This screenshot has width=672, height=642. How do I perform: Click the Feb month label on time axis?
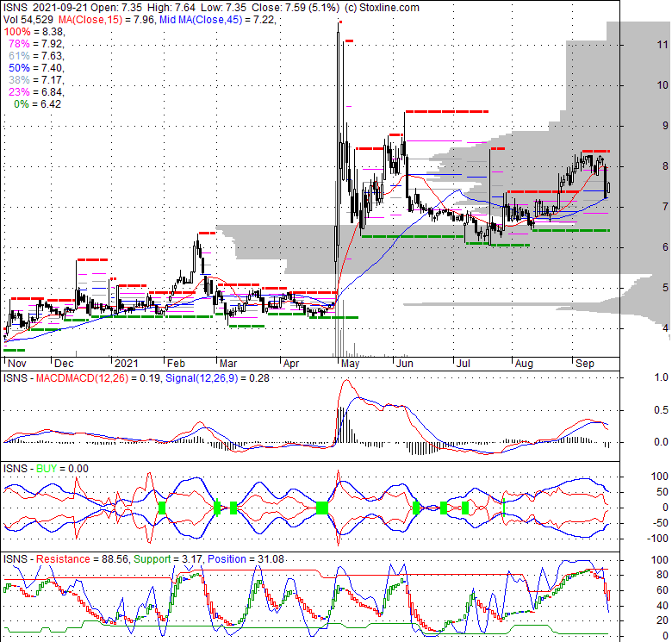pos(176,364)
